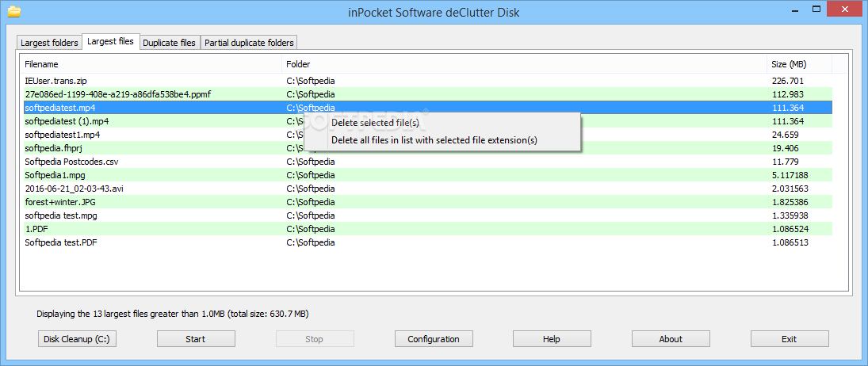Click the C:\Softpedia folder of Softpedia Postcodes.csv

pyautogui.click(x=311, y=162)
